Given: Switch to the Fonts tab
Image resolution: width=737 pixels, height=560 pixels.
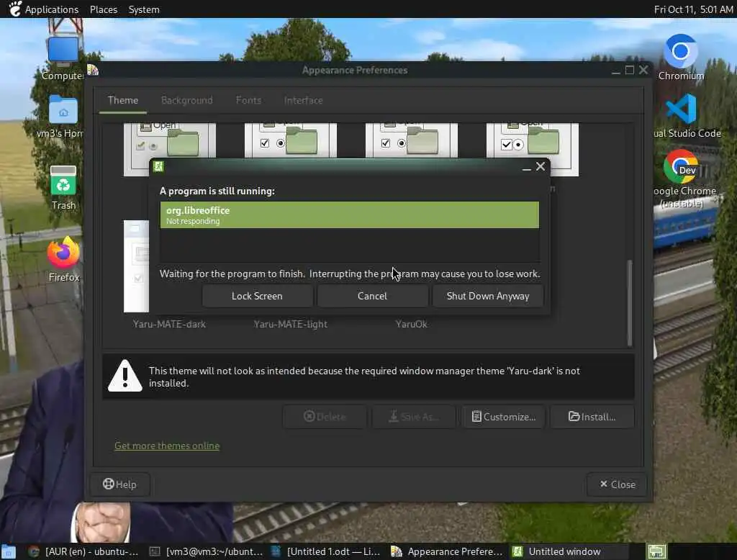Looking at the screenshot, I should 248,100.
